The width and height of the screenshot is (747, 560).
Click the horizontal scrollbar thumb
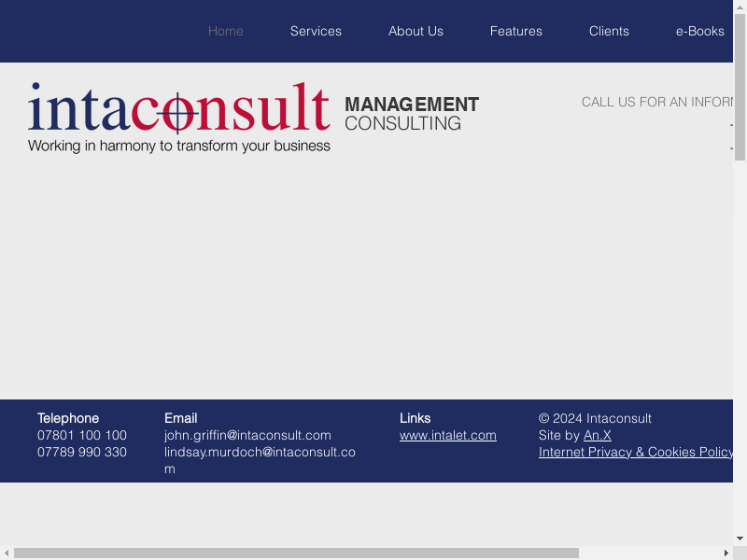[296, 553]
